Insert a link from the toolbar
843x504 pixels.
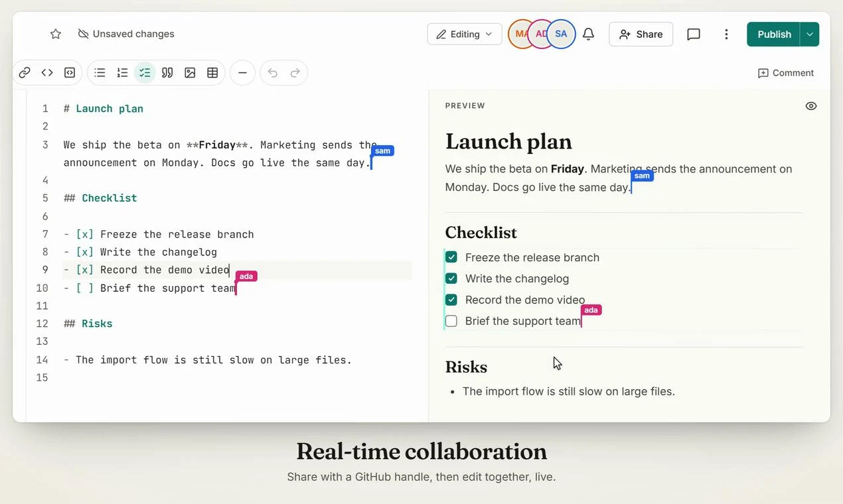point(25,73)
